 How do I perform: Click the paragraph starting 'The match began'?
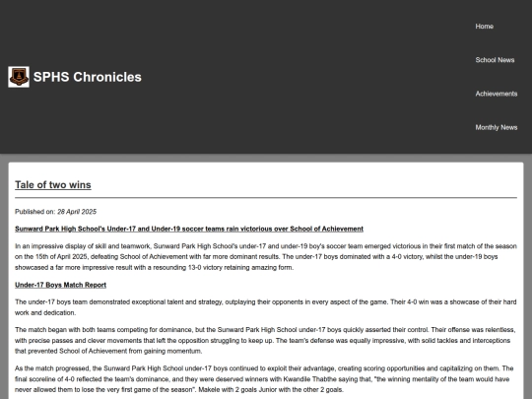point(266,340)
